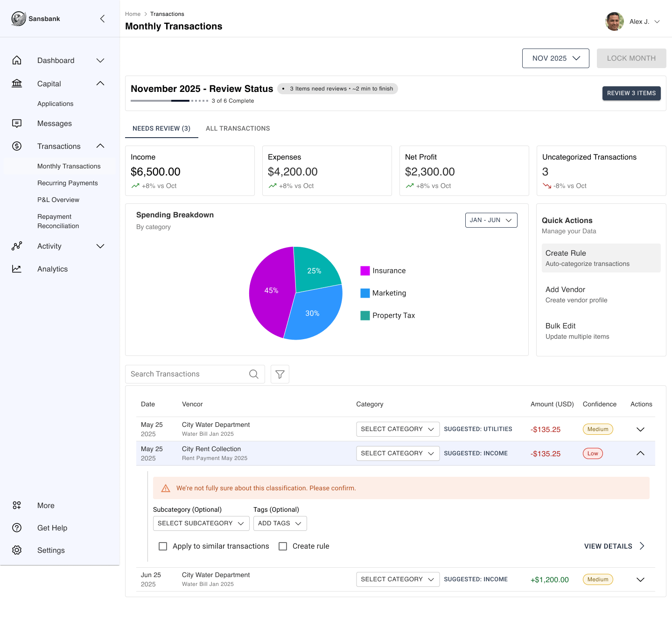Click the Review 3 Items button
Viewport: 672px width, 627px height.
tap(631, 93)
